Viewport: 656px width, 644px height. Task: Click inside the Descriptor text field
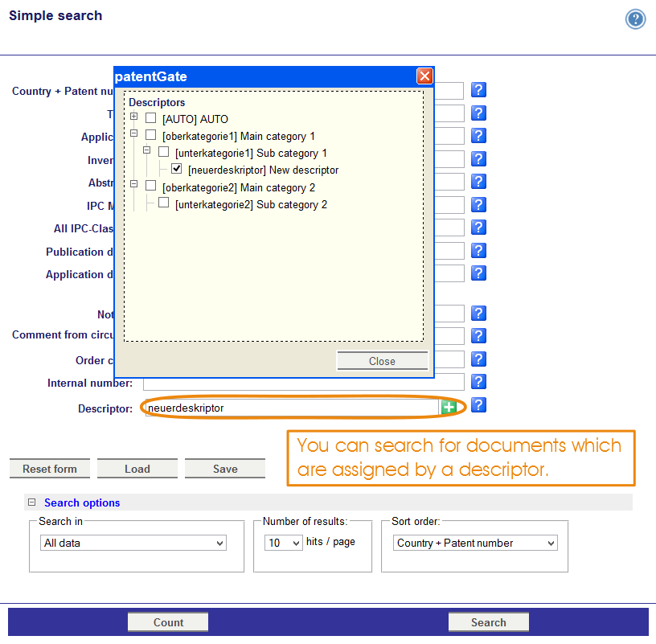[x=291, y=408]
